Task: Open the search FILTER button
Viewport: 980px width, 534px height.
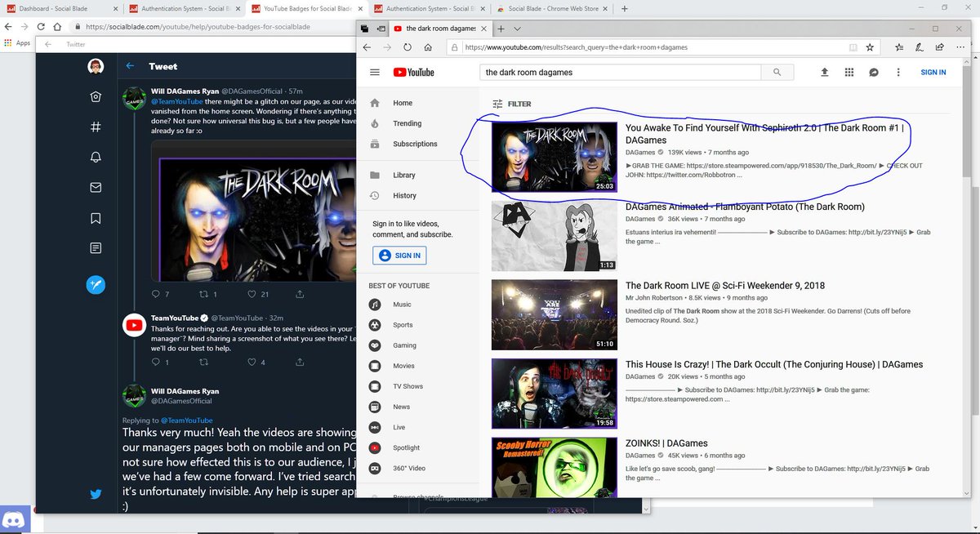Action: click(511, 104)
